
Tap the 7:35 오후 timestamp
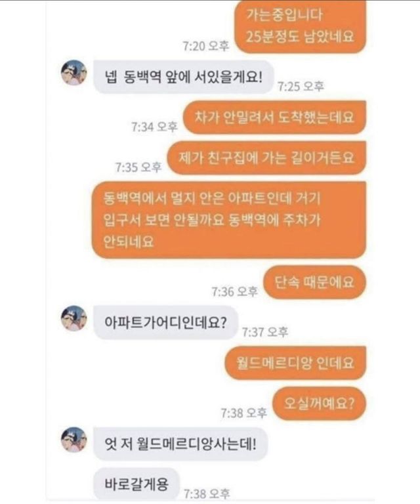point(138,167)
